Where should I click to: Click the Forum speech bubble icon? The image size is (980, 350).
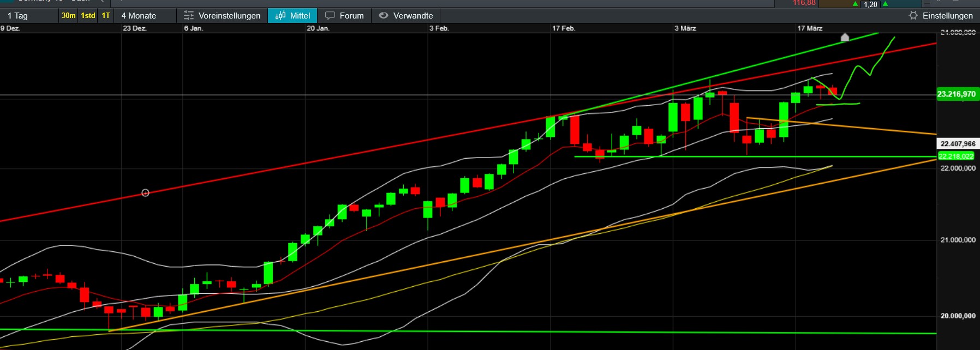330,15
